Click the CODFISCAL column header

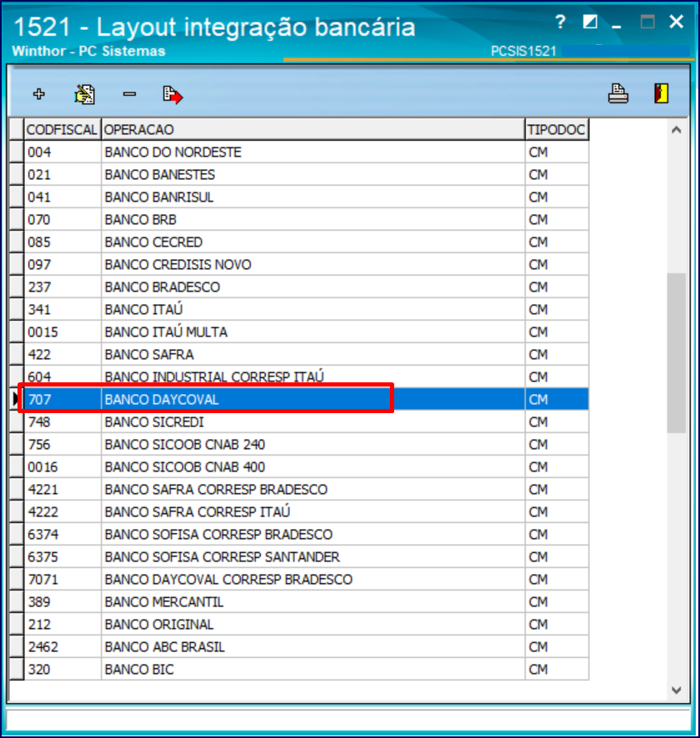(x=62, y=129)
